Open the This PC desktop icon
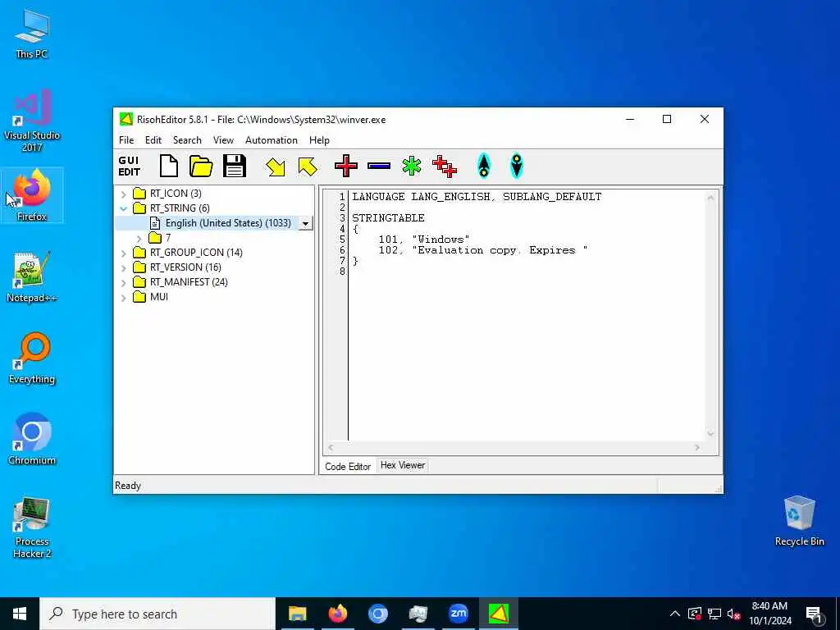 32,34
